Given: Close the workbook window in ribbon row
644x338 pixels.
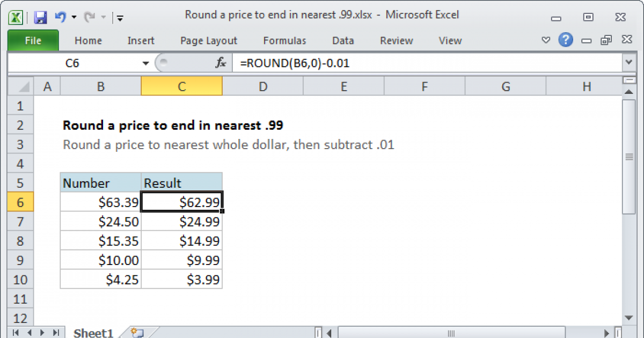Looking at the screenshot, I should coord(626,40).
